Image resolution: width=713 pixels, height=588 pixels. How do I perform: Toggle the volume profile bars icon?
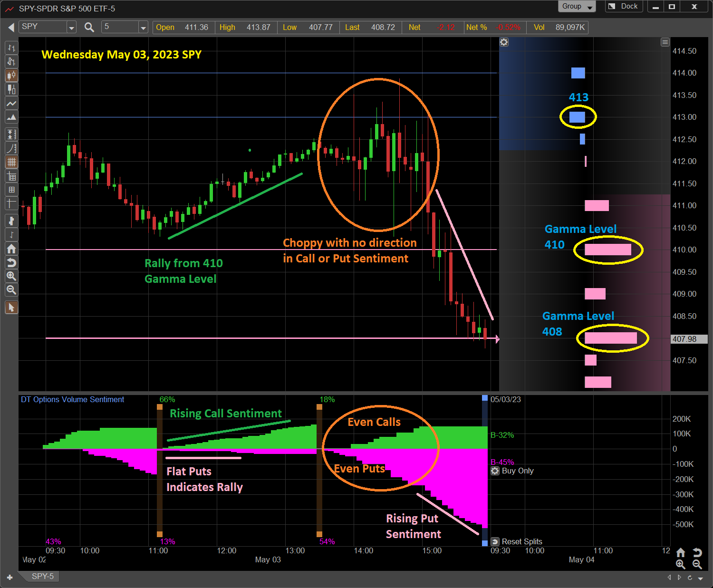tap(11, 221)
